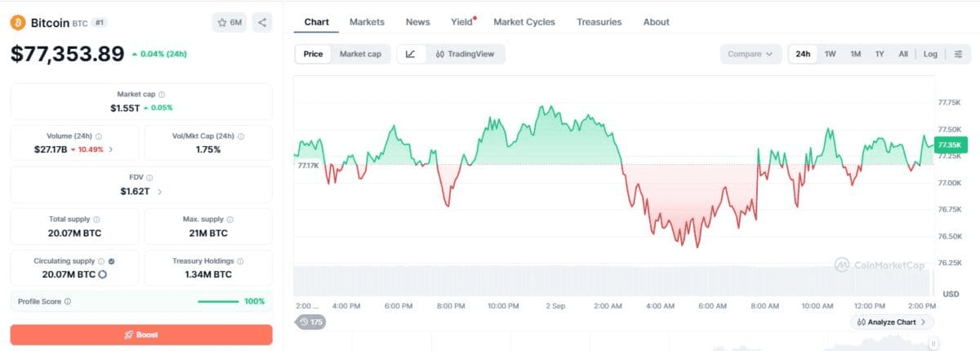Screen dimensions: 980x351
Task: Toggle Log scale on chart
Action: [930, 54]
